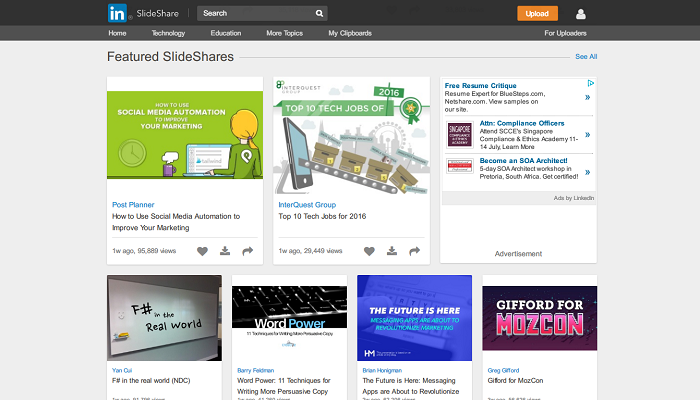The image size is (700, 400).
Task: Open Brian Honigman author link
Action: click(x=382, y=370)
